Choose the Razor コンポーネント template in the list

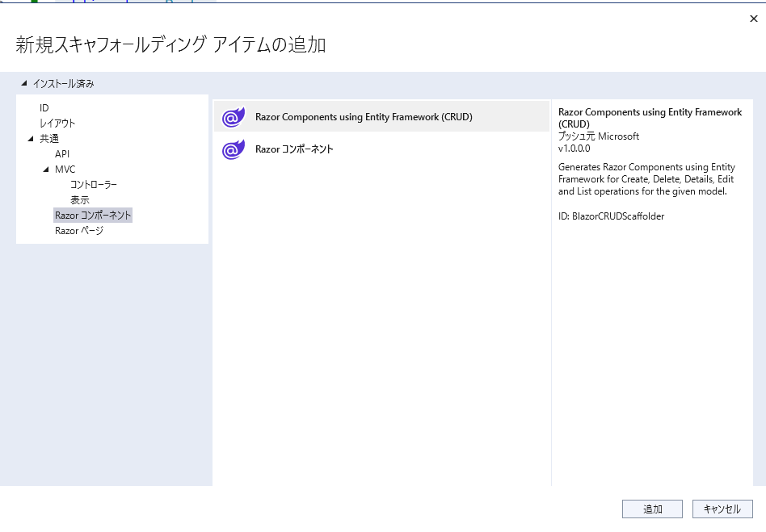381,149
